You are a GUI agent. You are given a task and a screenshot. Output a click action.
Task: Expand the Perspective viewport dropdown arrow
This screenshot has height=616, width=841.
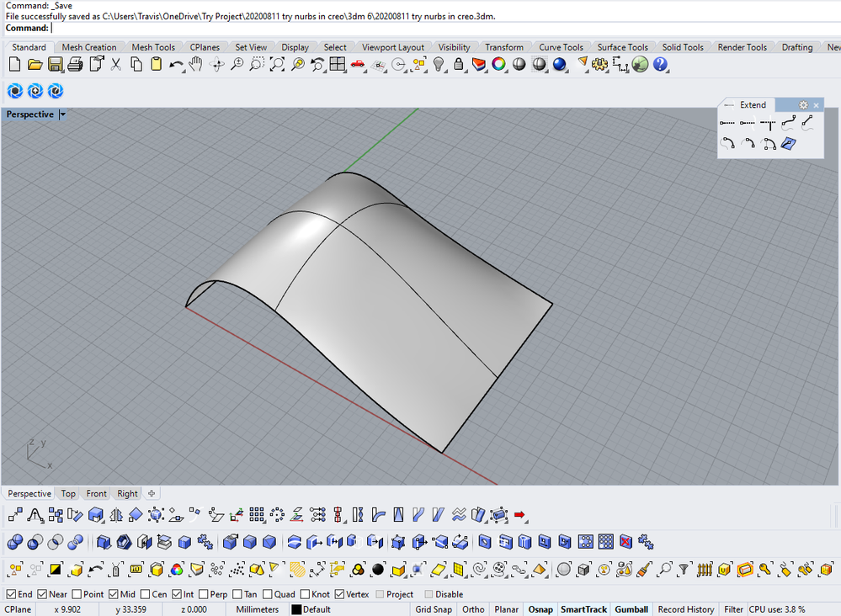63,114
